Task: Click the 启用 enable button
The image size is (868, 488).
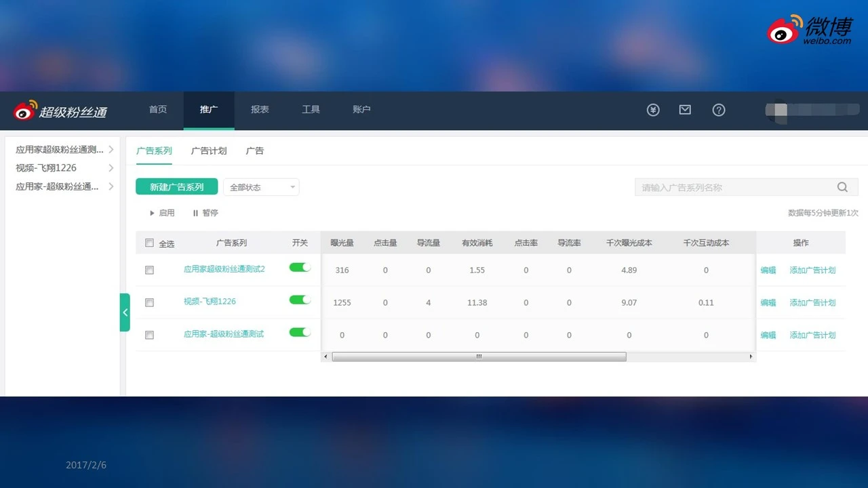Action: coord(162,213)
